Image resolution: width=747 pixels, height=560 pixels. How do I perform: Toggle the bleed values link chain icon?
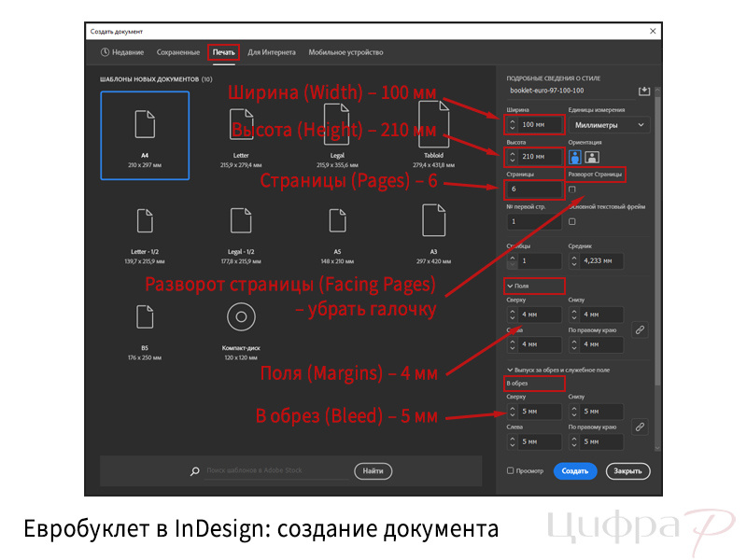pyautogui.click(x=639, y=427)
